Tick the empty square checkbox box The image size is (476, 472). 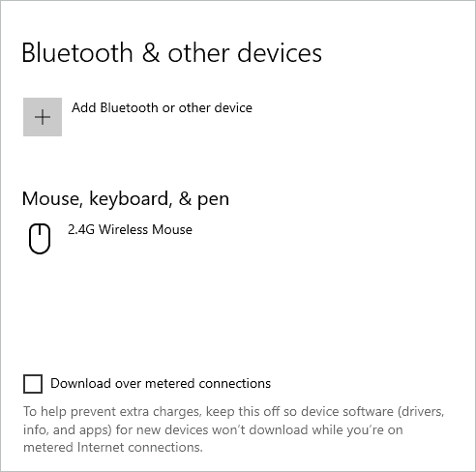(33, 384)
